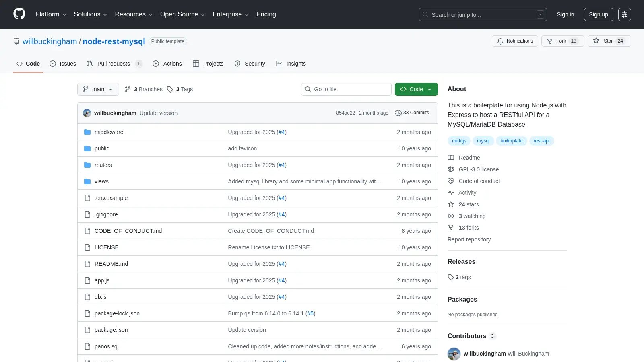Focus the Go to file input
The image size is (644, 362).
346,89
